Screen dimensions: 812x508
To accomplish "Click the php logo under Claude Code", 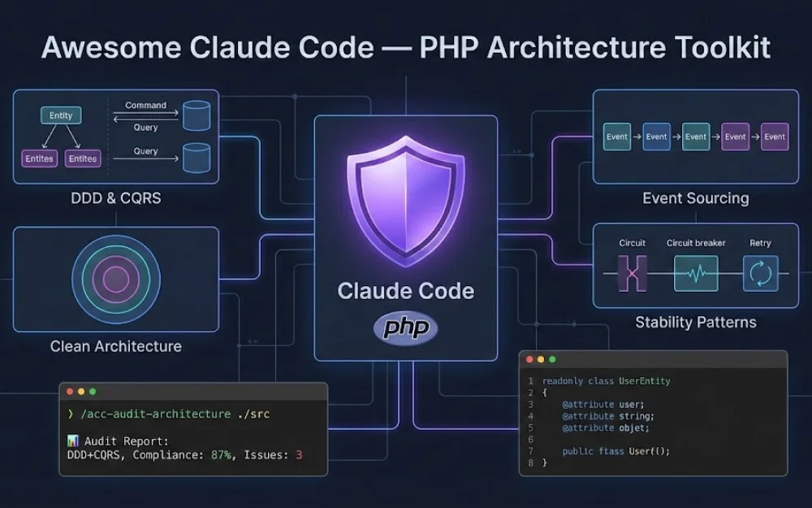I will pyautogui.click(x=406, y=328).
